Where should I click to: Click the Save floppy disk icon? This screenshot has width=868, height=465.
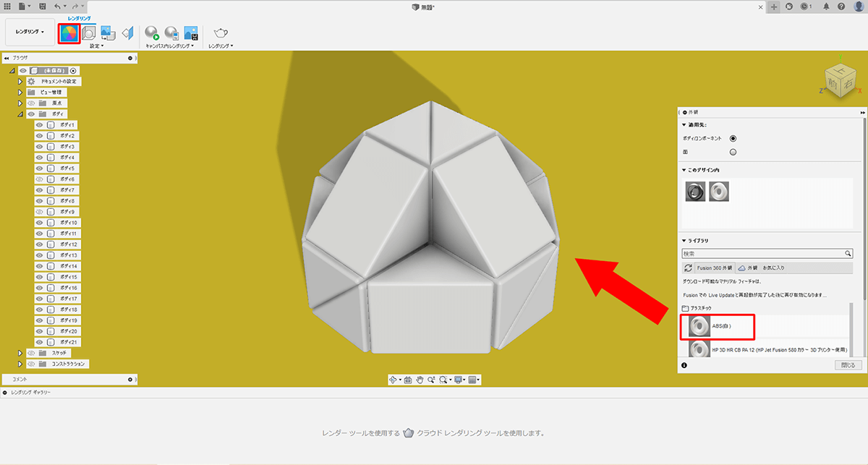point(43,6)
